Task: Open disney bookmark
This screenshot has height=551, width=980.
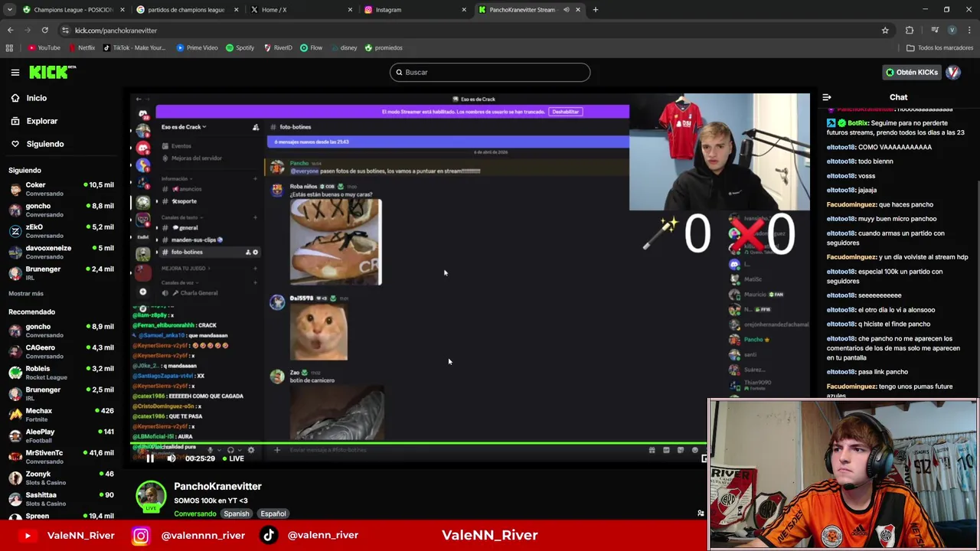Action: pyautogui.click(x=344, y=47)
